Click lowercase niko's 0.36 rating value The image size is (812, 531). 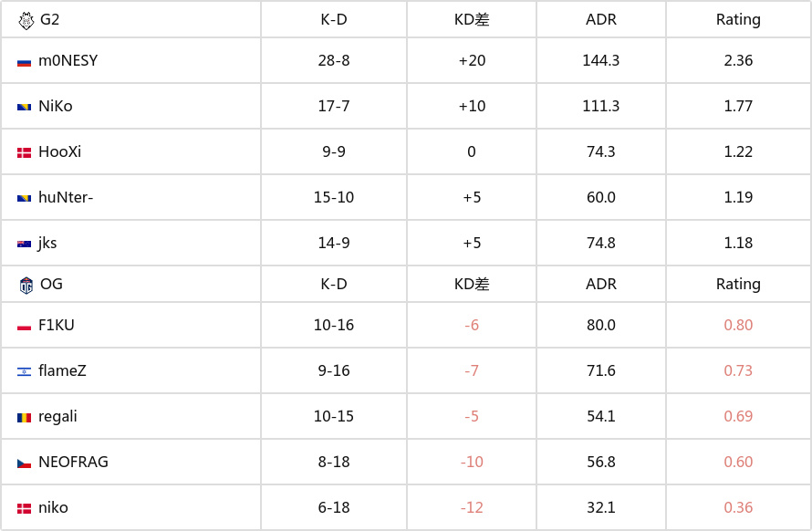tap(738, 508)
